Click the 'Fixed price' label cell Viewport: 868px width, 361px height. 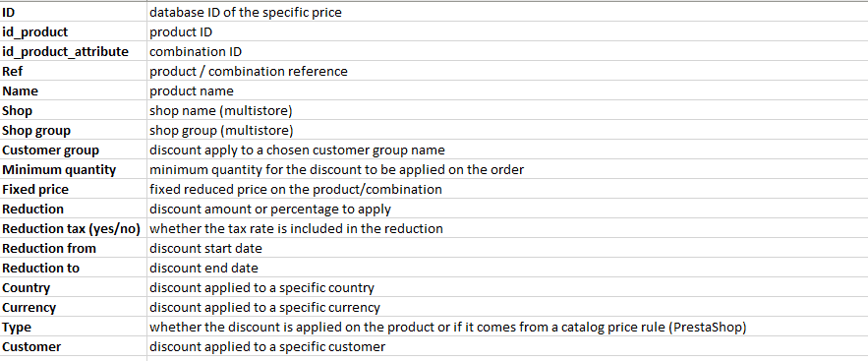73,189
